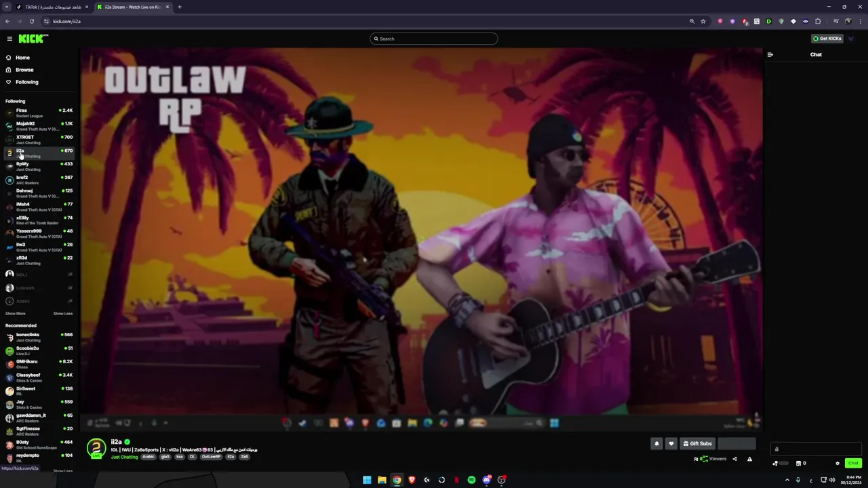Open the volume control in tray
This screenshot has width=868, height=488.
pos(832,480)
